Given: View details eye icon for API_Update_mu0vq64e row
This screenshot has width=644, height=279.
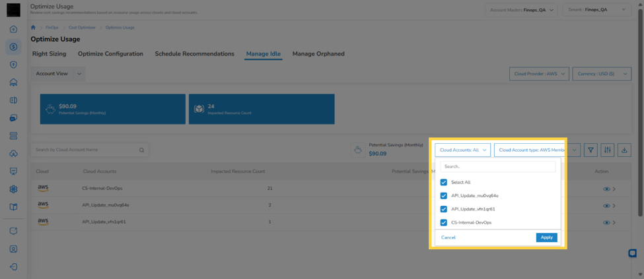Looking at the screenshot, I should pyautogui.click(x=606, y=206).
